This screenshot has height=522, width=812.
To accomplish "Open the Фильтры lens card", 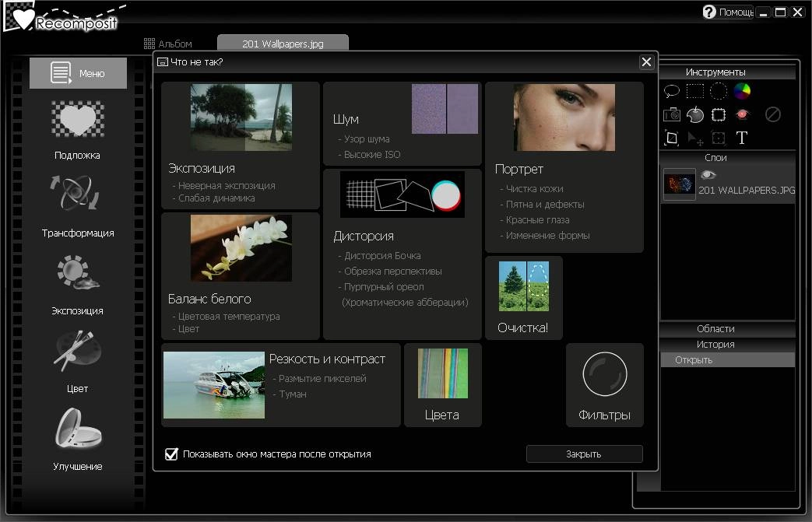I will 605,385.
